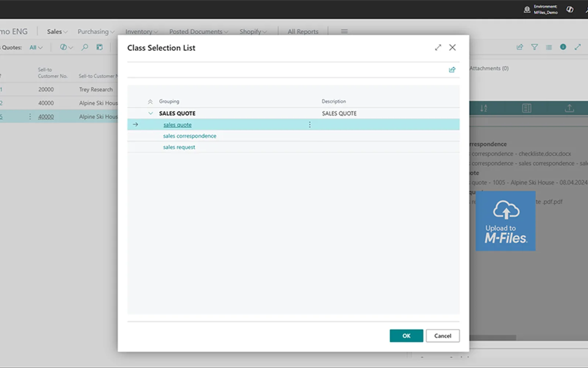588x368 pixels.
Task: Click the list view layout icon
Action: coord(549,47)
